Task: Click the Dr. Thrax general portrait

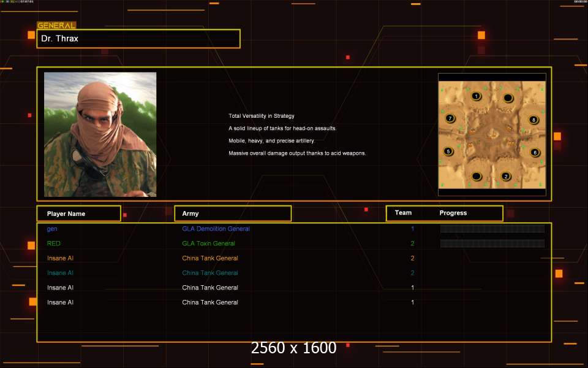Action: [100, 134]
